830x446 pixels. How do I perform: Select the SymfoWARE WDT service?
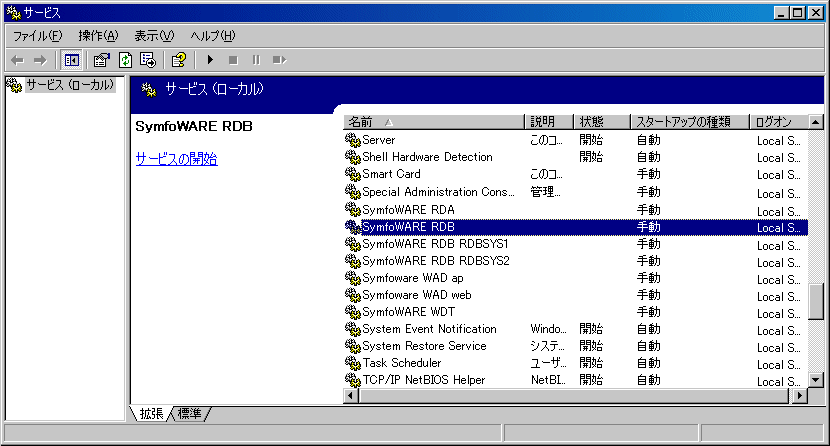[x=576, y=312]
